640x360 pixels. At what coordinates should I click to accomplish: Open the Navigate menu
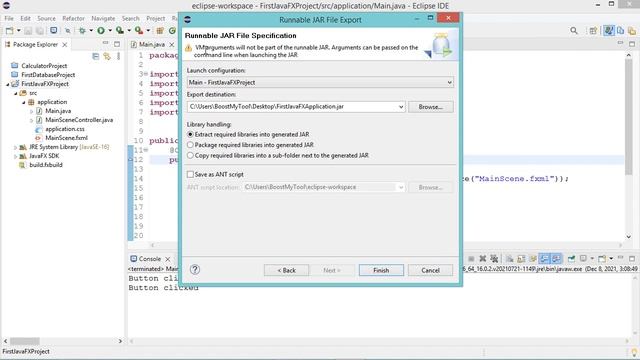(103, 18)
